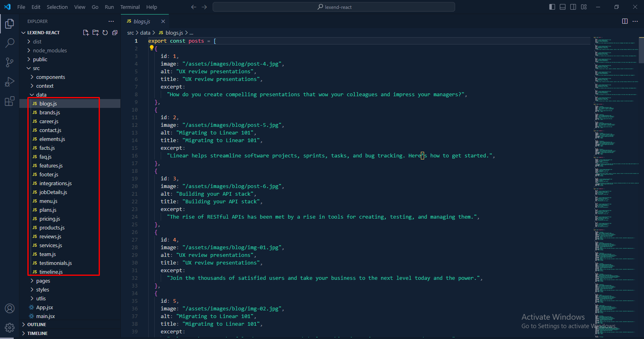This screenshot has width=644, height=339.
Task: Collapse all folders in Explorer
Action: (115, 33)
